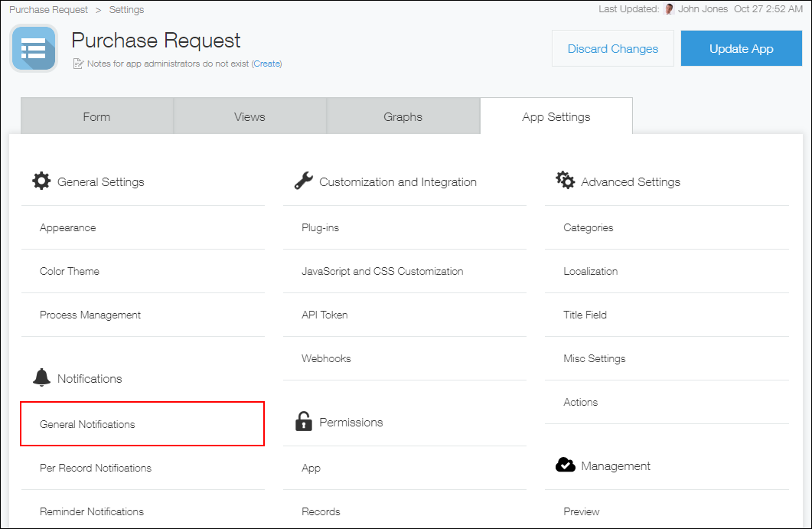The height and width of the screenshot is (529, 812).
Task: Click the Permissions padlock icon
Action: coord(303,421)
